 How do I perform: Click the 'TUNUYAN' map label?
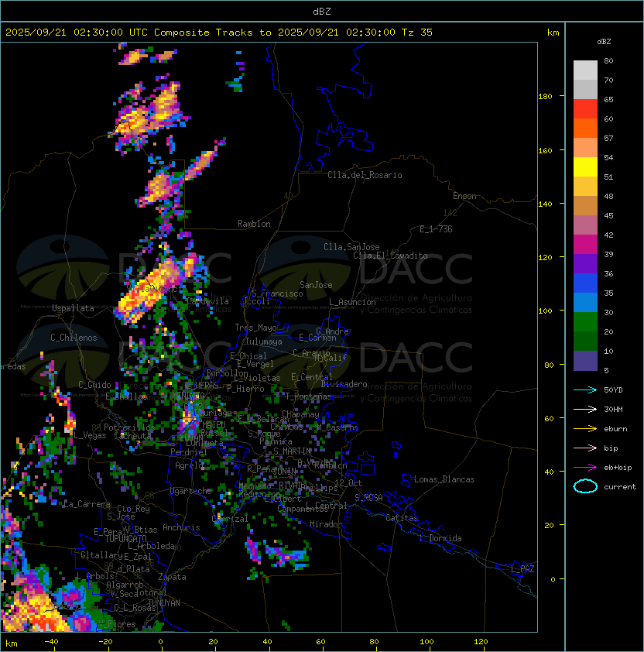tap(164, 603)
